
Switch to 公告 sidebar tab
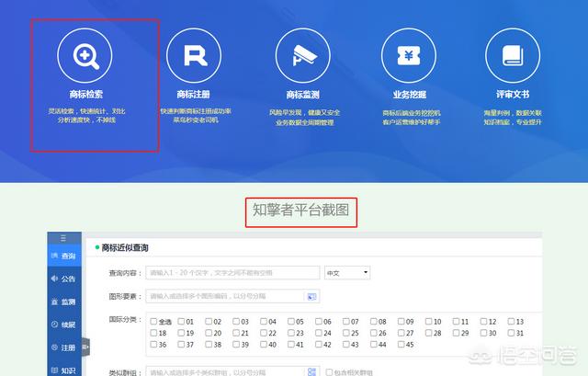pyautogui.click(x=64, y=279)
